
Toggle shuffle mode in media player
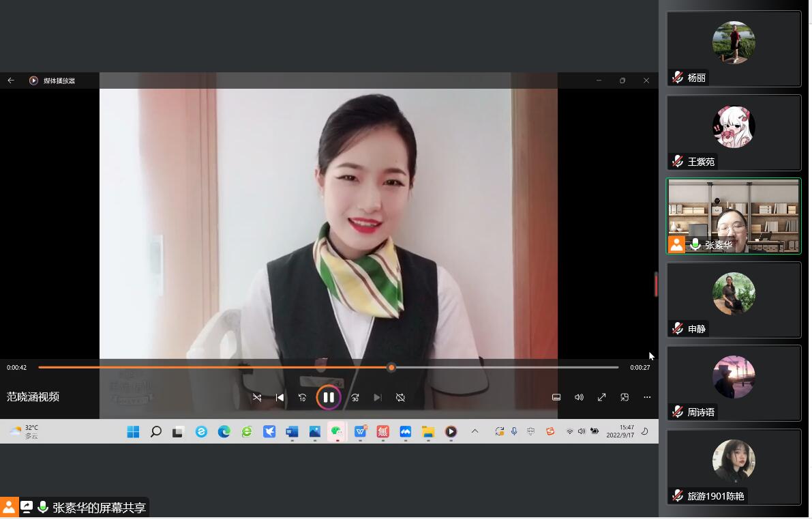tap(257, 397)
